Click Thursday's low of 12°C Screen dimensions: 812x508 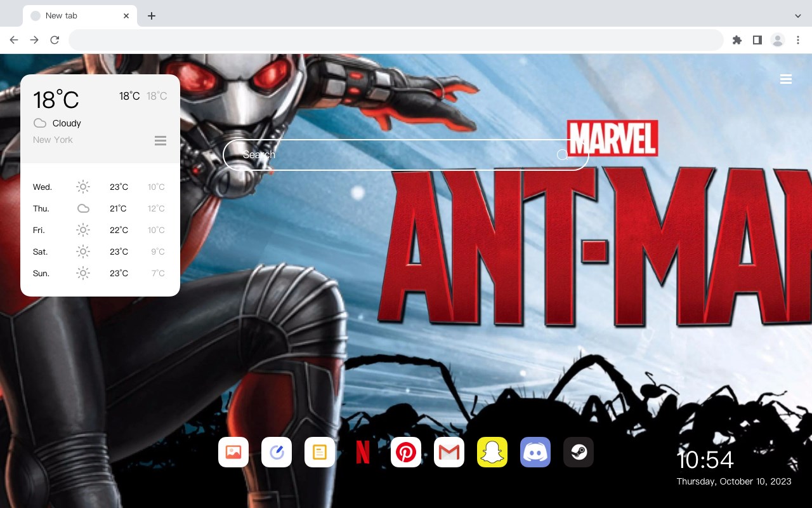point(156,208)
